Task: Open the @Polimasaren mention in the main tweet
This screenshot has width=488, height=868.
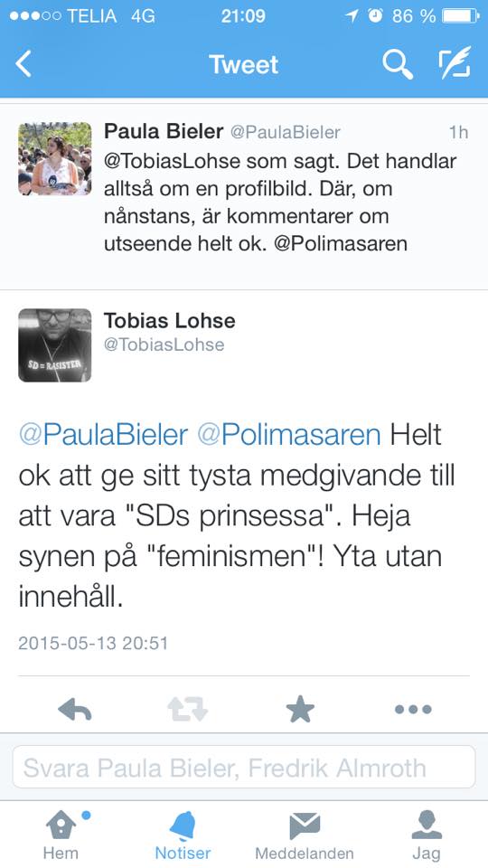Action: click(289, 435)
